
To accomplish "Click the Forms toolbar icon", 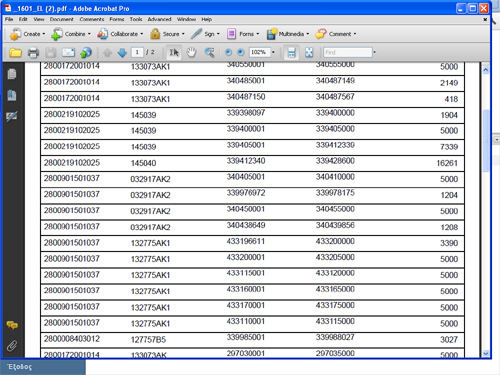I will click(231, 34).
